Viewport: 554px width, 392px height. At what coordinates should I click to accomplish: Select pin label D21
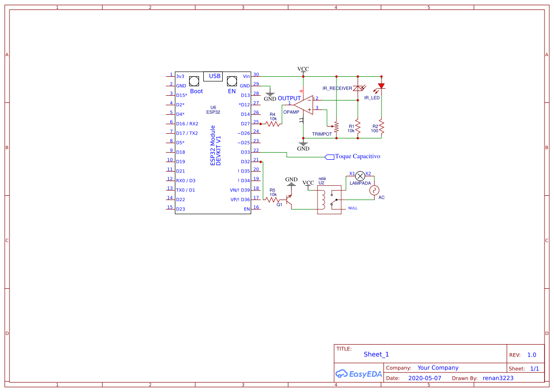(181, 171)
